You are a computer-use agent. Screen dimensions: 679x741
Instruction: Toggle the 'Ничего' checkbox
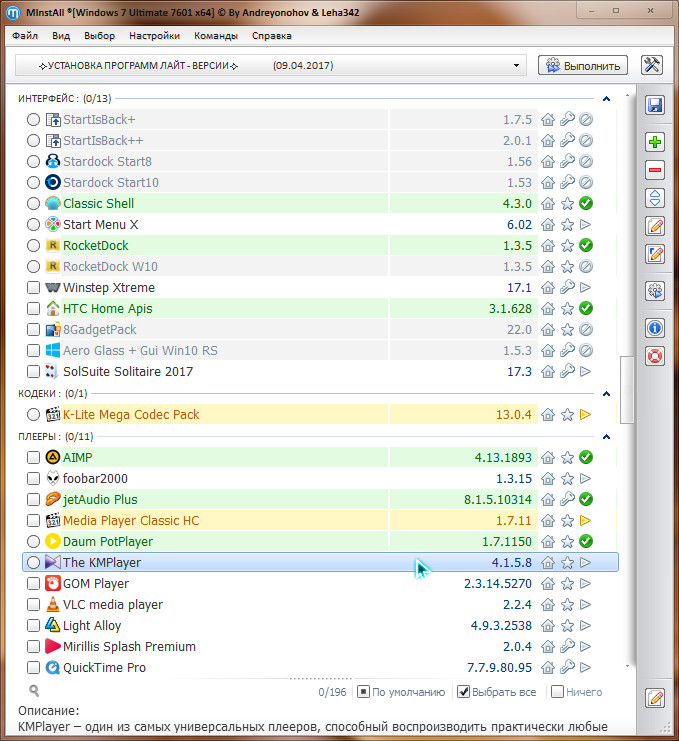click(558, 692)
